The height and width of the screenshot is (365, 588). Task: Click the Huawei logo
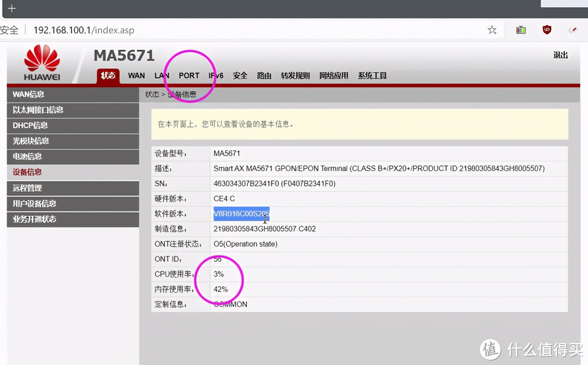click(x=42, y=63)
